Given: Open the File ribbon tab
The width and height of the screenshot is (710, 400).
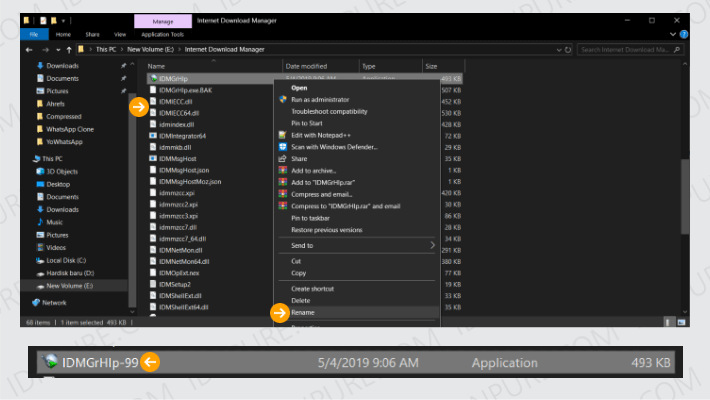Looking at the screenshot, I should click(34, 34).
